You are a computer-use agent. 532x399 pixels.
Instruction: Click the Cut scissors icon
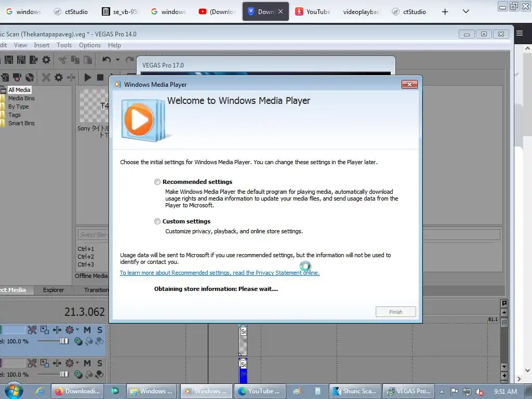tap(62, 60)
